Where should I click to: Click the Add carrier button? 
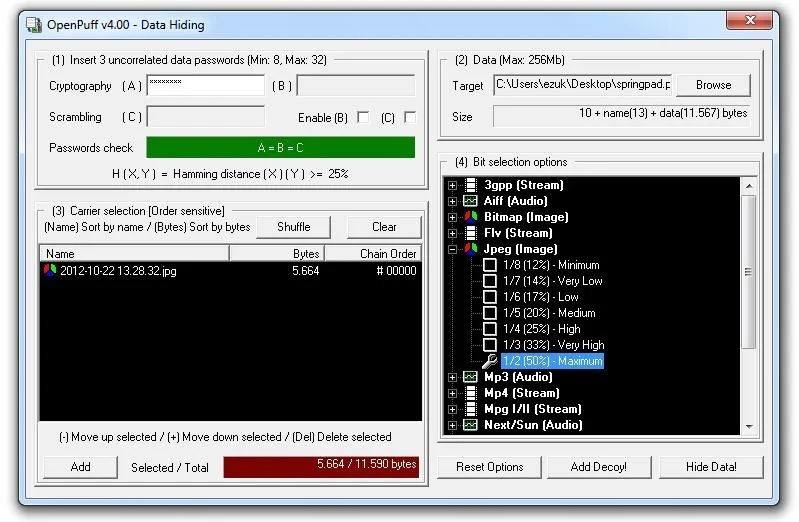pyautogui.click(x=81, y=467)
